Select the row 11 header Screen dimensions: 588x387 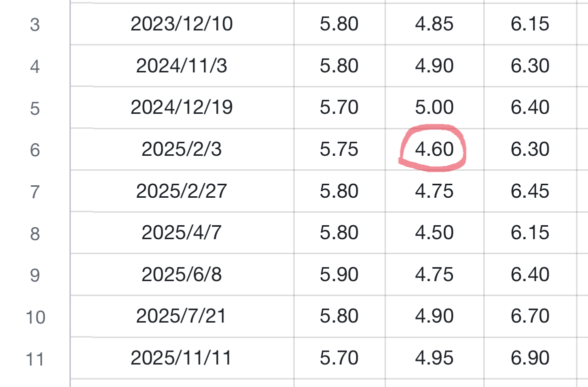click(x=34, y=359)
